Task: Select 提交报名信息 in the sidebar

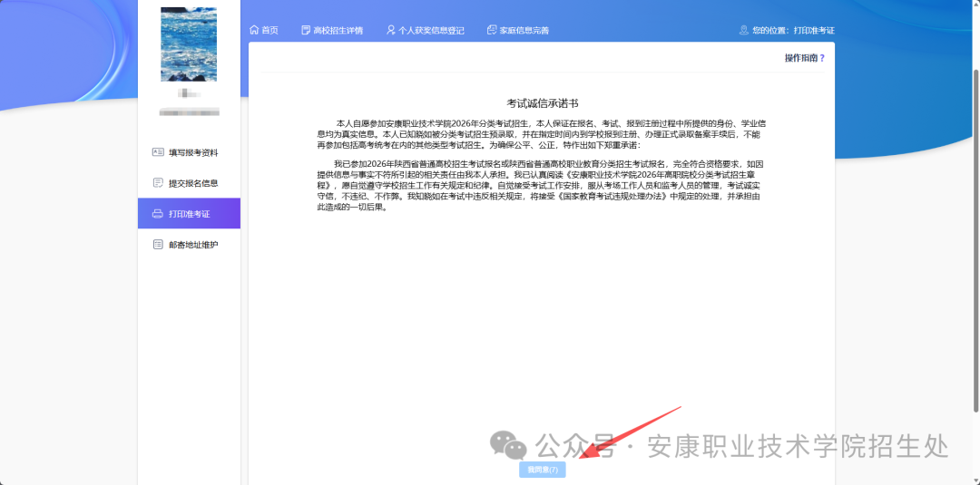Action: click(x=193, y=183)
